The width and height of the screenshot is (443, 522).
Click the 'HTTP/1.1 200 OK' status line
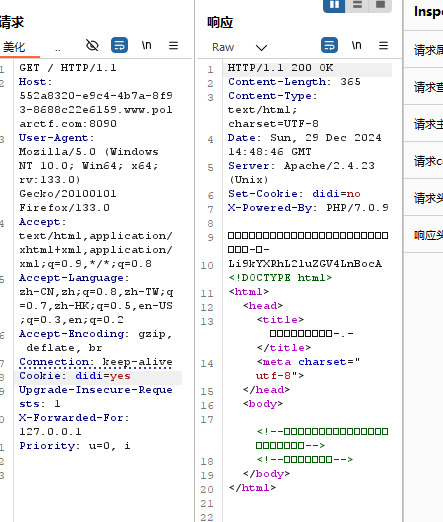pyautogui.click(x=280, y=68)
